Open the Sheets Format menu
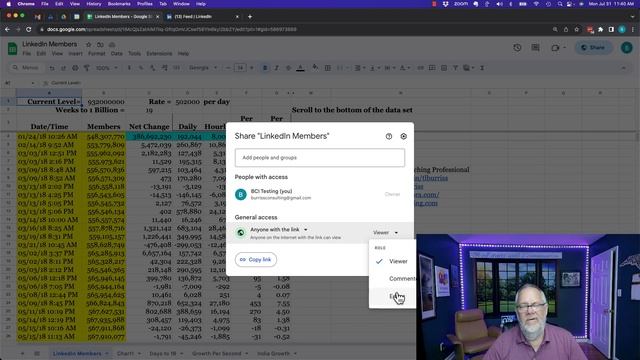640x360 pixels. pyautogui.click(x=97, y=53)
